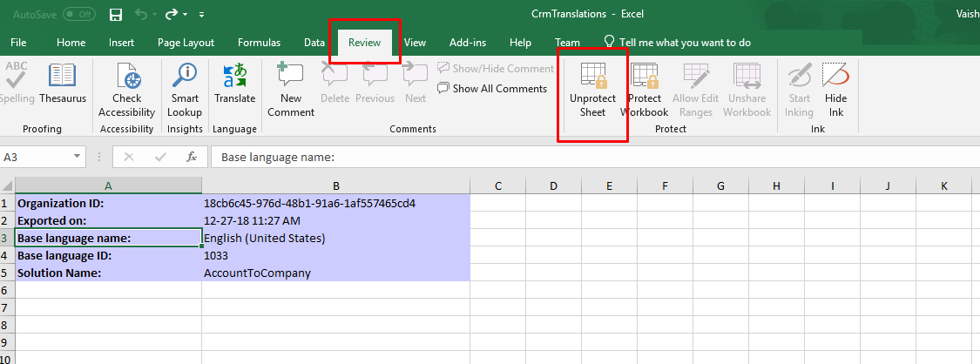The height and width of the screenshot is (364, 980).
Task: Open the Add-ins tab
Action: coord(468,43)
